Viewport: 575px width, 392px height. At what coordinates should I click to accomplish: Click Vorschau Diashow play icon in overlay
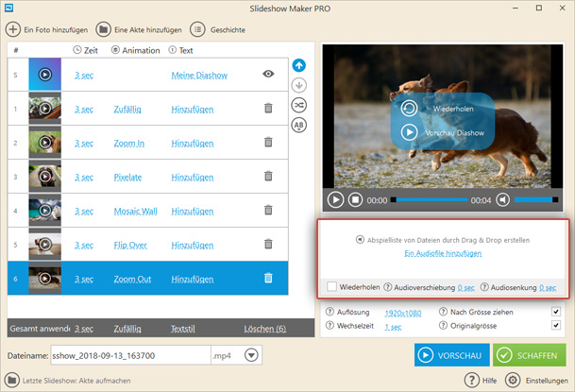pyautogui.click(x=409, y=132)
